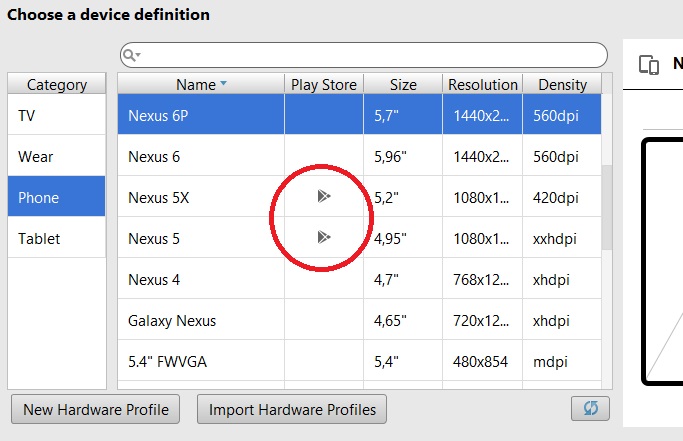
Task: Sort by the Size column header
Action: tap(403, 85)
